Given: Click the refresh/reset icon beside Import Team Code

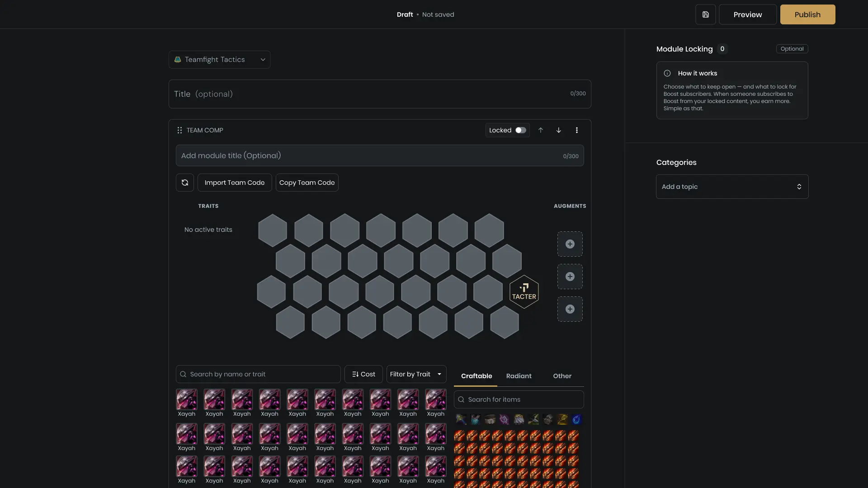Looking at the screenshot, I should tap(184, 183).
